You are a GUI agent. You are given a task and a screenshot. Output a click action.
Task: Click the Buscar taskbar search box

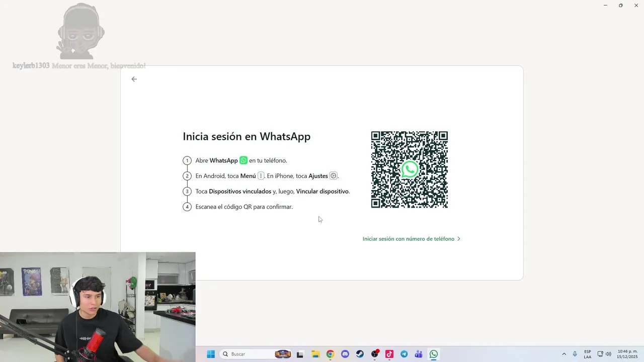click(257, 354)
